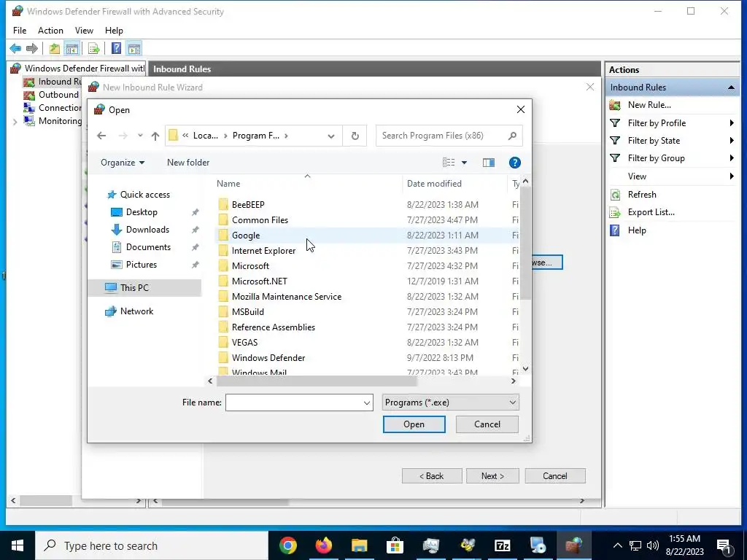
Task: Expand the address bar history dropdown
Action: [331, 136]
